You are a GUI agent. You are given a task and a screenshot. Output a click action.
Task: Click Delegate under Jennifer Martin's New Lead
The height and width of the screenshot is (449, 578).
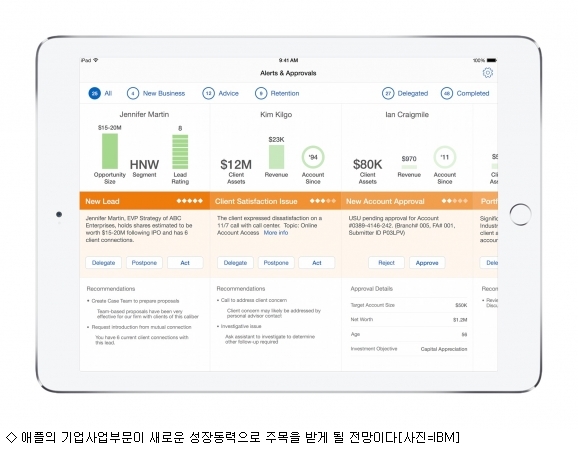click(104, 262)
